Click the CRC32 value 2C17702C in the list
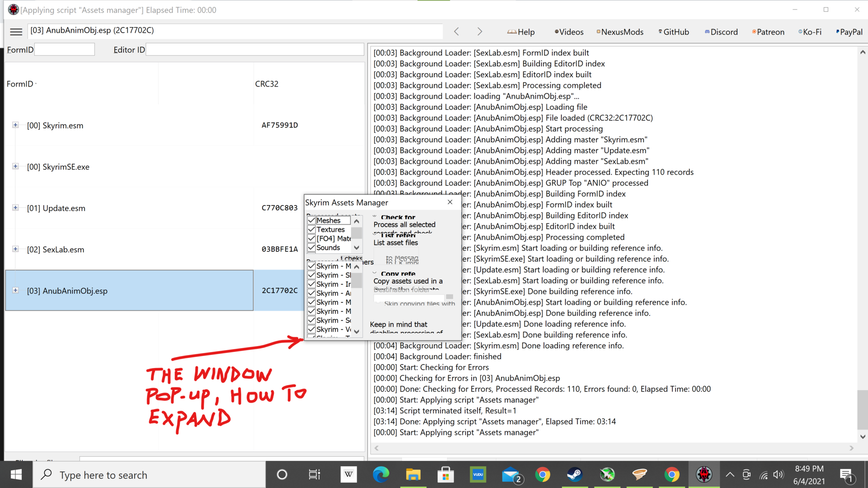This screenshot has height=488, width=868. coord(280,291)
